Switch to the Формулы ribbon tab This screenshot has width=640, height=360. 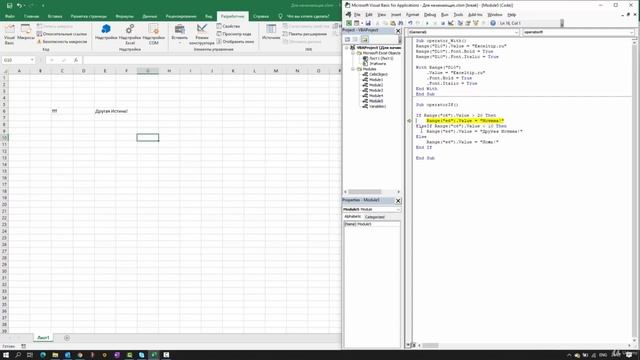coord(124,16)
